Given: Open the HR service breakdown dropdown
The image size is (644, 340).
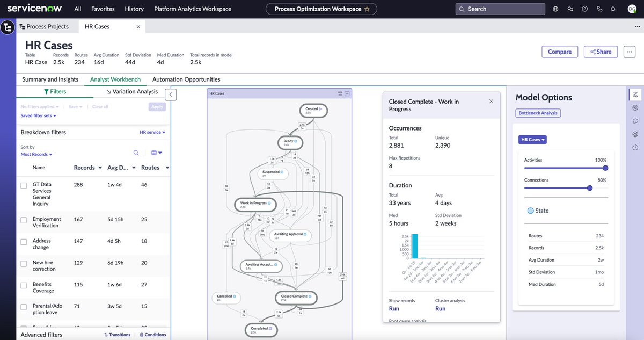Looking at the screenshot, I should click(x=152, y=132).
